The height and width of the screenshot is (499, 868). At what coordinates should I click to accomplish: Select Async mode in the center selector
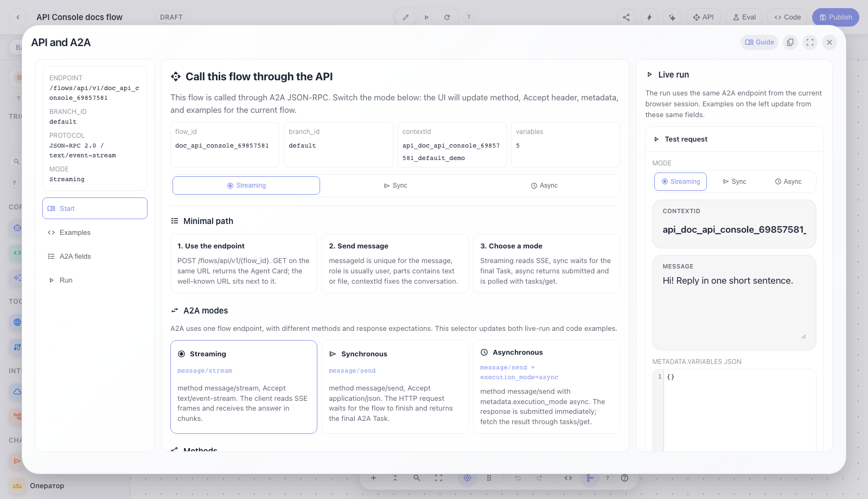pos(544,185)
